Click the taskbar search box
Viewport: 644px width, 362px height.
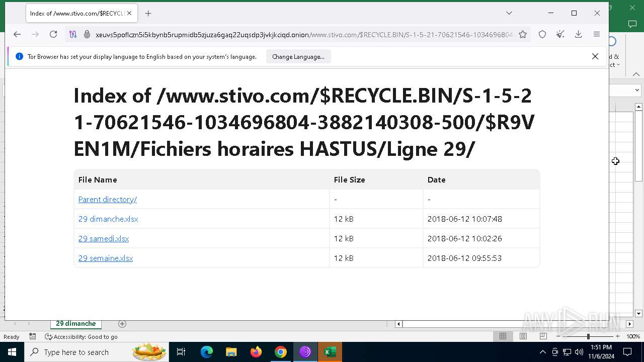(98, 352)
